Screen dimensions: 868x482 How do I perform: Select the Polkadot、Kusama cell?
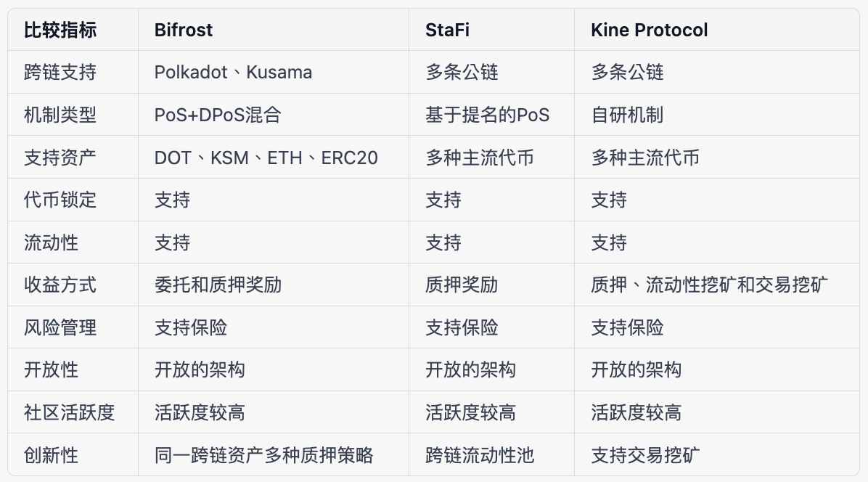233,73
